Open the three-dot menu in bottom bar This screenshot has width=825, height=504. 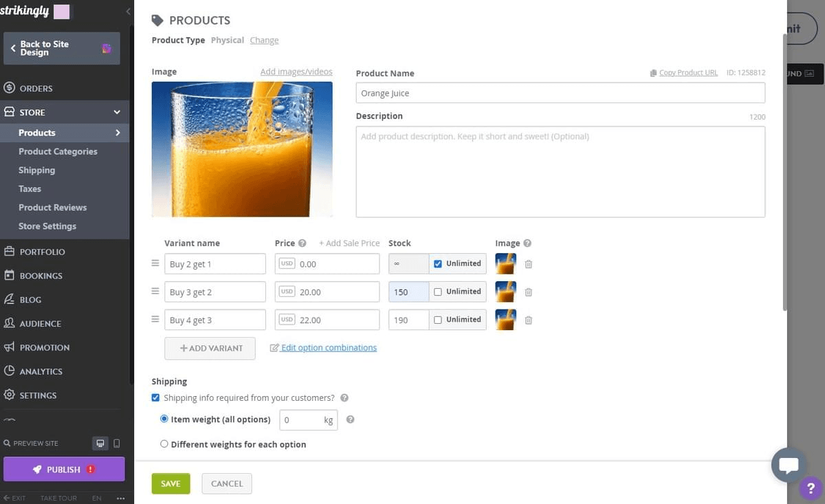coord(120,498)
